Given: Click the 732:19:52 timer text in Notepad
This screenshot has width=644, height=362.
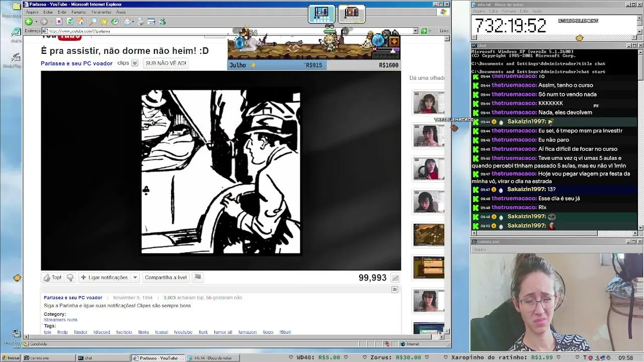Looking at the screenshot, I should click(x=510, y=26).
